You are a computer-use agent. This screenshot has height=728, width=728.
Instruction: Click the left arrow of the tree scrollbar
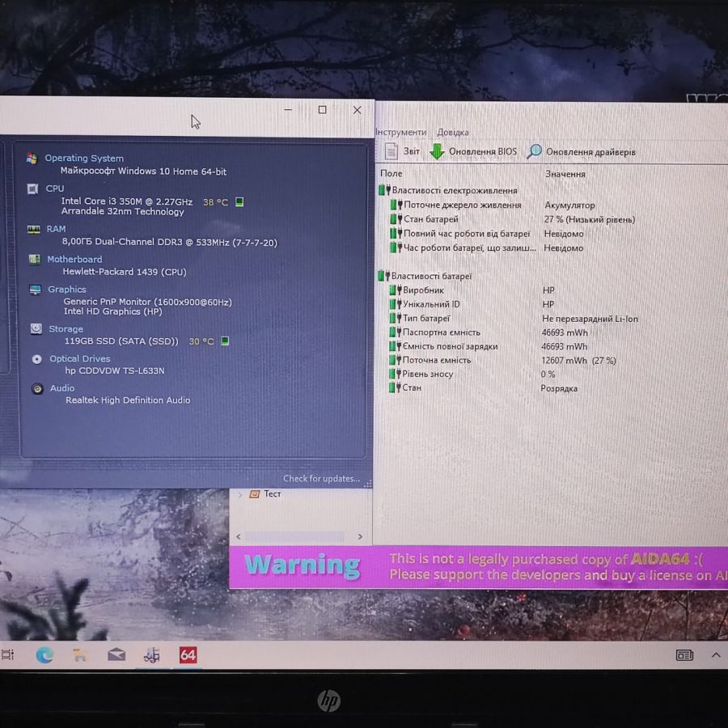pyautogui.click(x=239, y=537)
